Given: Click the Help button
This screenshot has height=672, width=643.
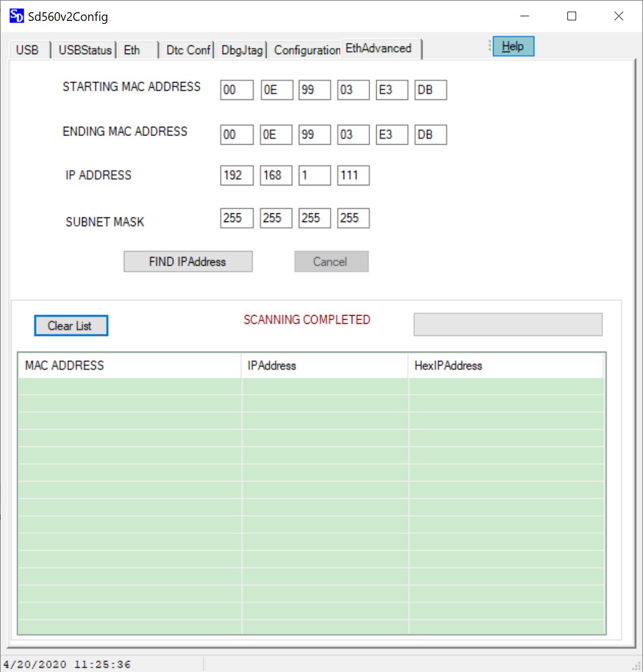Looking at the screenshot, I should (513, 46).
